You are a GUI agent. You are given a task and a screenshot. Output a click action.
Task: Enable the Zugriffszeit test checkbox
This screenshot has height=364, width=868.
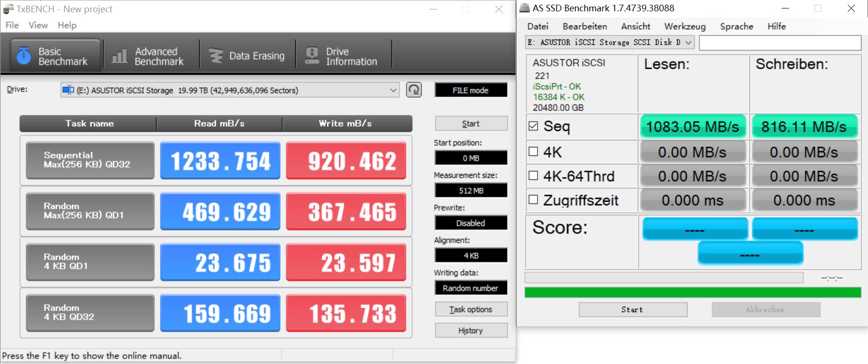(533, 200)
